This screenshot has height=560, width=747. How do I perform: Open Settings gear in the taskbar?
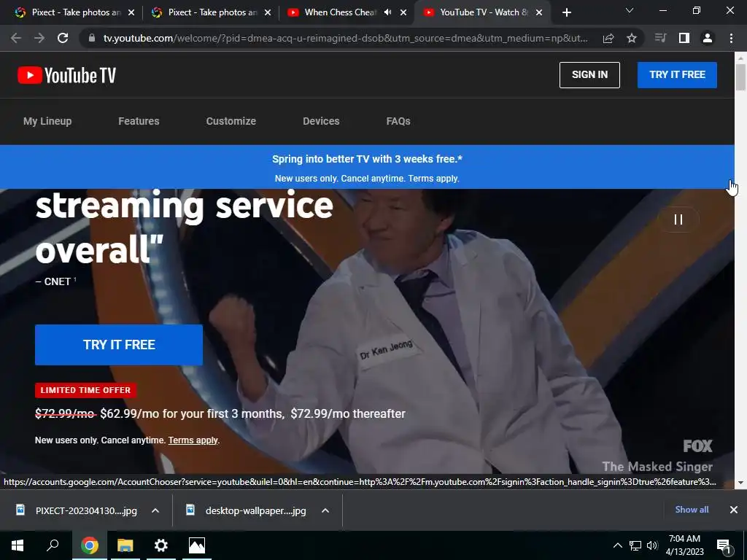161,545
